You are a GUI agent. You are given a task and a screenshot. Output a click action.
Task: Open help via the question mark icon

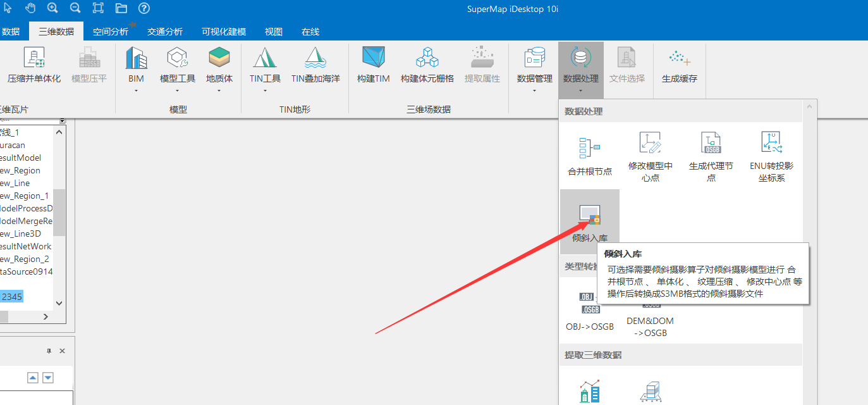pos(144,8)
